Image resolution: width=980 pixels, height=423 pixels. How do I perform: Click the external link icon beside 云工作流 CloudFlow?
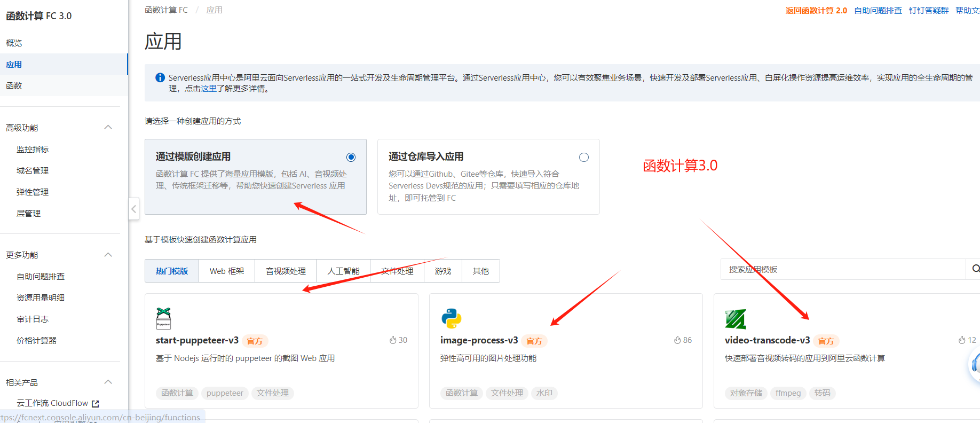[96, 404]
